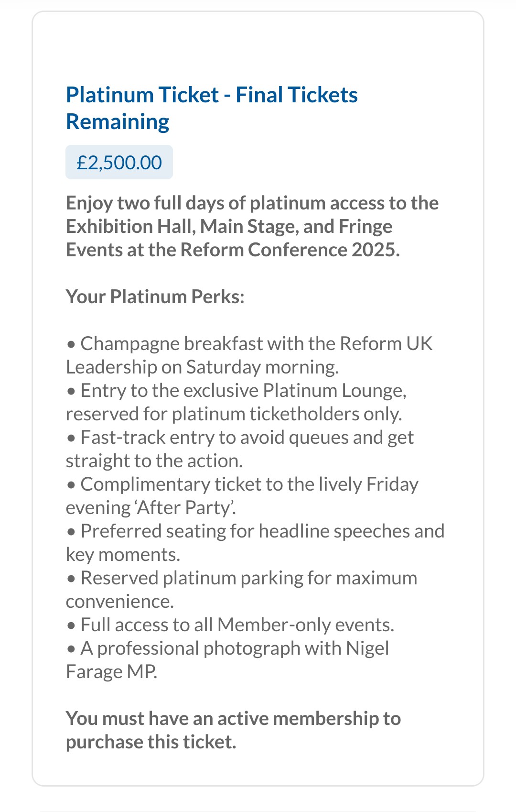Select the word 'Remaining' in the heading
The width and height of the screenshot is (516, 812).
(118, 122)
